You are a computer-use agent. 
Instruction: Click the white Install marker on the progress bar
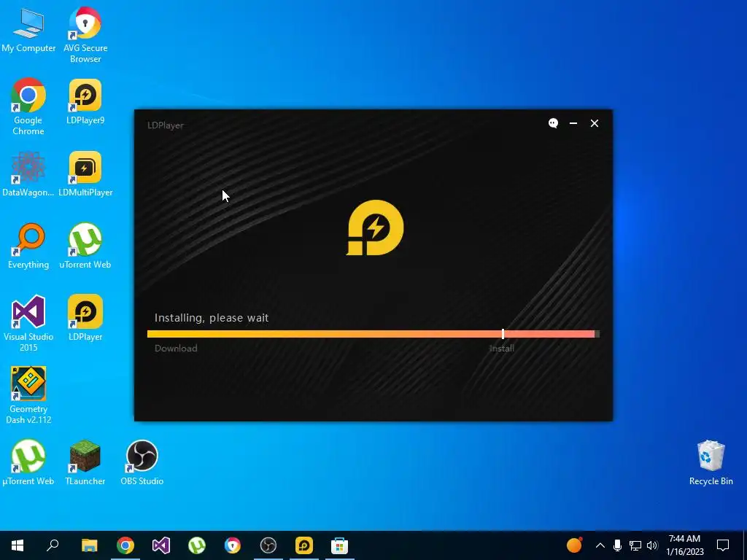pyautogui.click(x=503, y=334)
